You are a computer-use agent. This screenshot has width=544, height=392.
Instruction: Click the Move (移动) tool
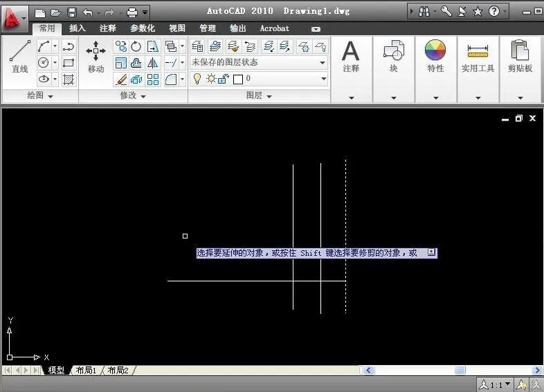pyautogui.click(x=96, y=57)
